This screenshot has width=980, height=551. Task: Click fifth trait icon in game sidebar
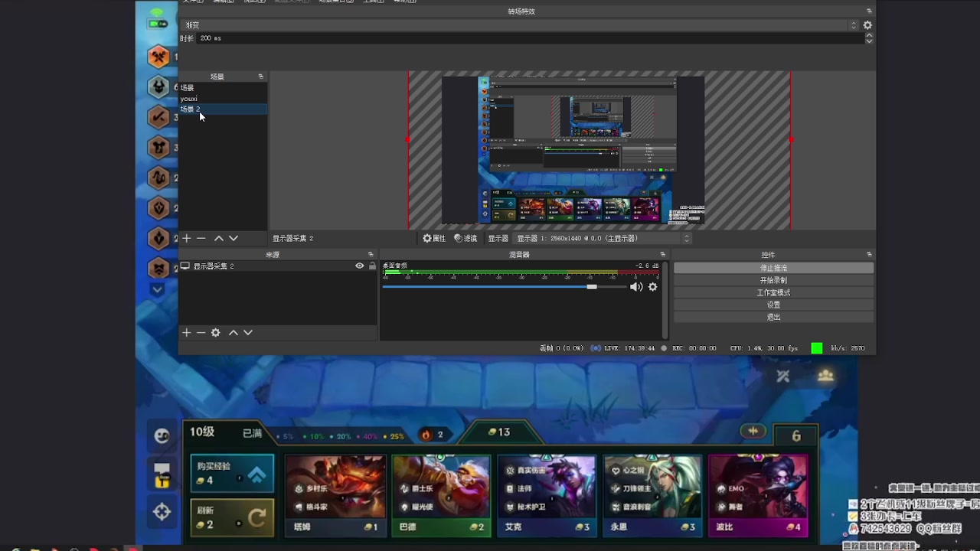(x=158, y=178)
